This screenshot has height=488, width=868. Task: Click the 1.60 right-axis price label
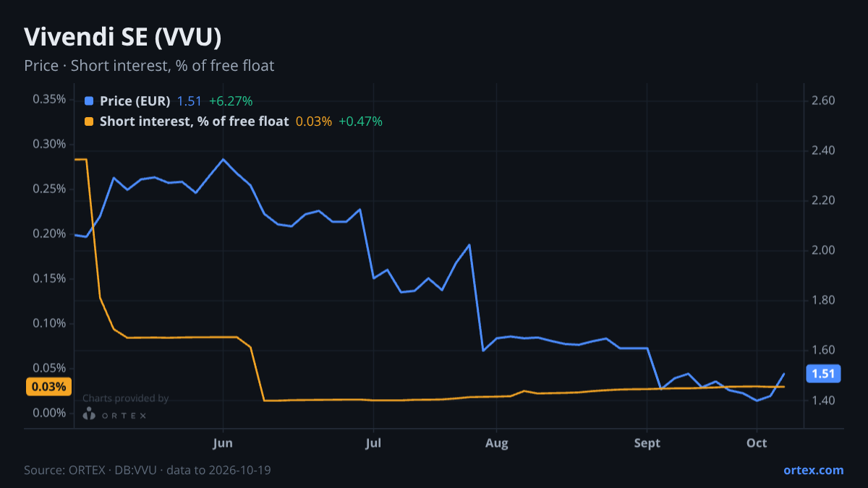pos(824,350)
